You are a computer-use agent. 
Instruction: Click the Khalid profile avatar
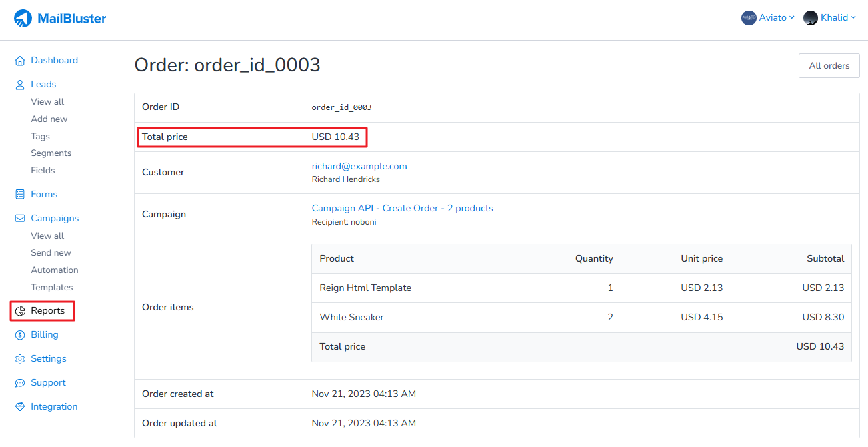pyautogui.click(x=810, y=18)
